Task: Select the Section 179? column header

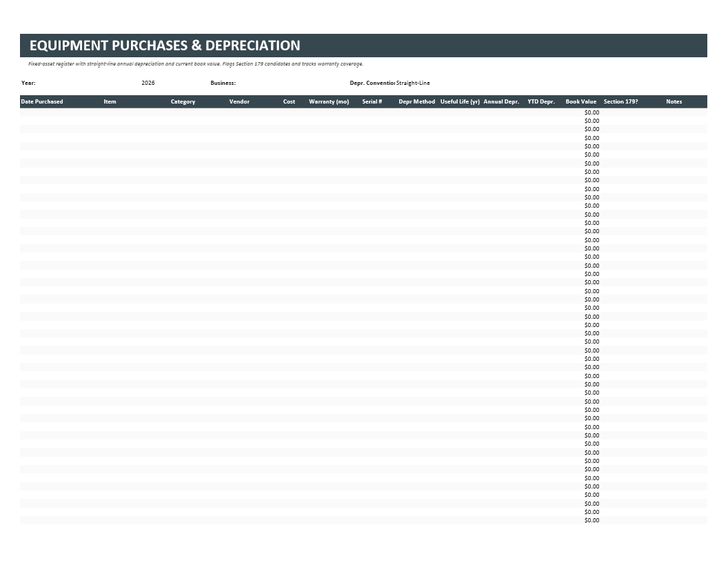Action: 620,101
